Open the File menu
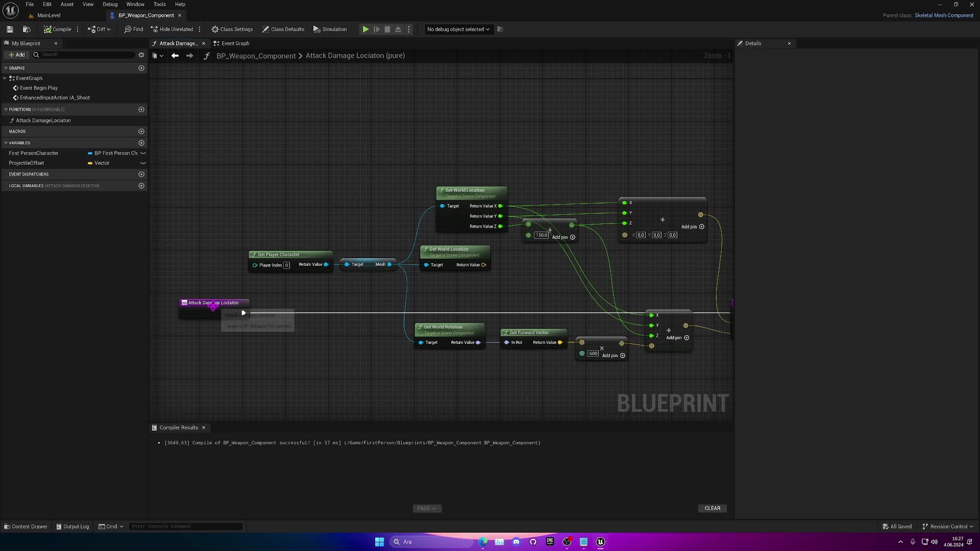The height and width of the screenshot is (551, 980). (30, 4)
